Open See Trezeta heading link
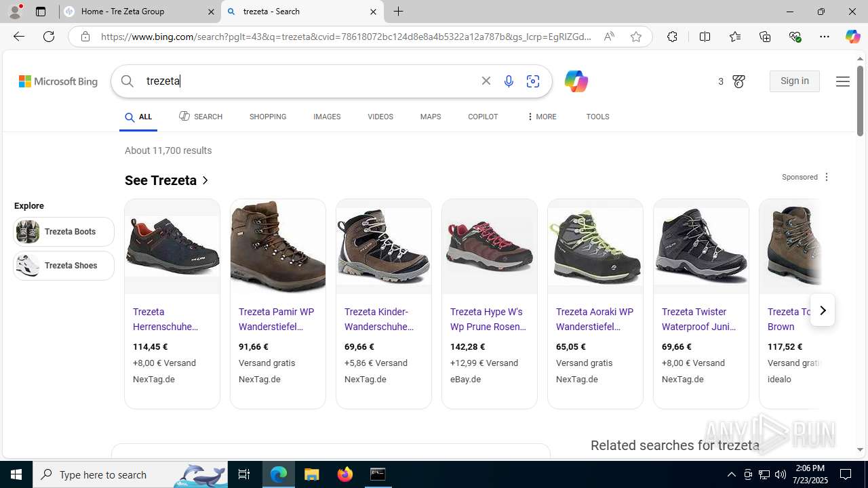Screen dimensions: 868x488 coord(167,180)
